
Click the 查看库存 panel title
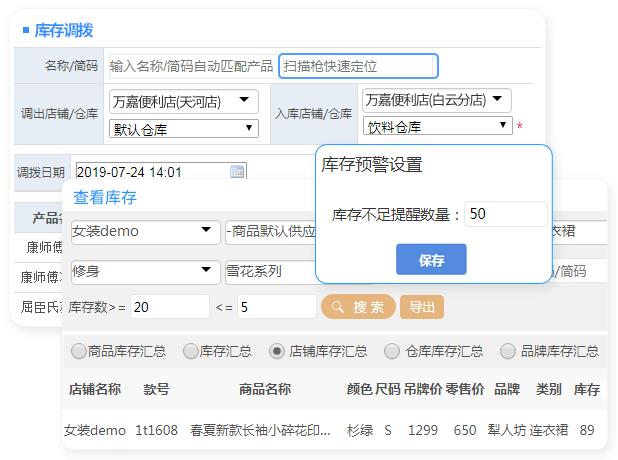(105, 197)
